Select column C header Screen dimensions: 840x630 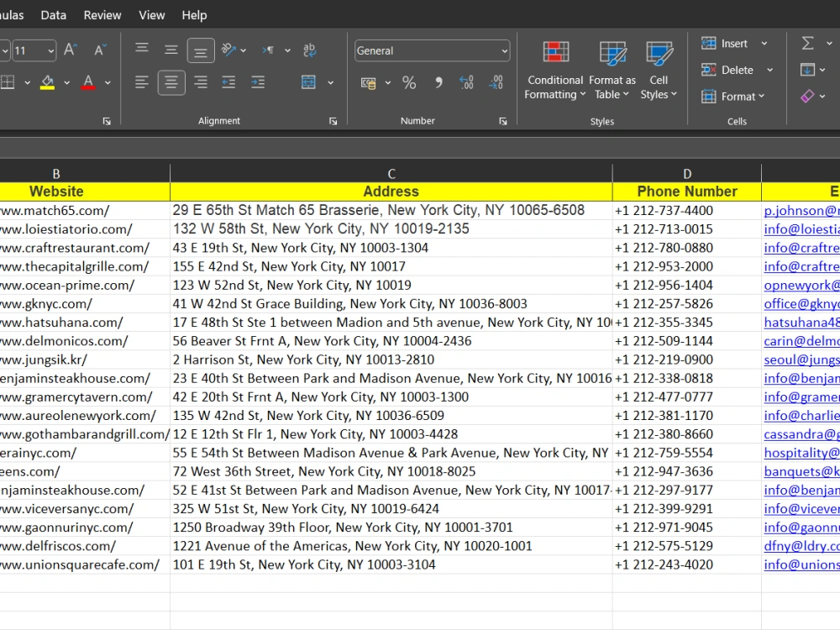click(x=391, y=174)
